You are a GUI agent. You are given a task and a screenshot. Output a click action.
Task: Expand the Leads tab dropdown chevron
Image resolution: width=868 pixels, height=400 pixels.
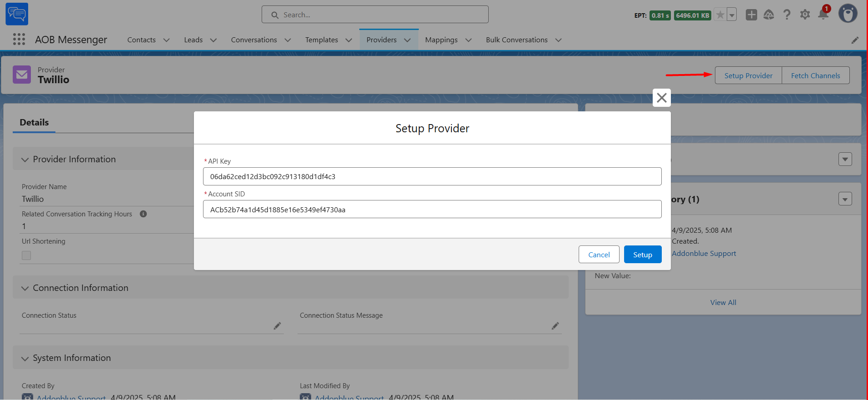pyautogui.click(x=213, y=40)
